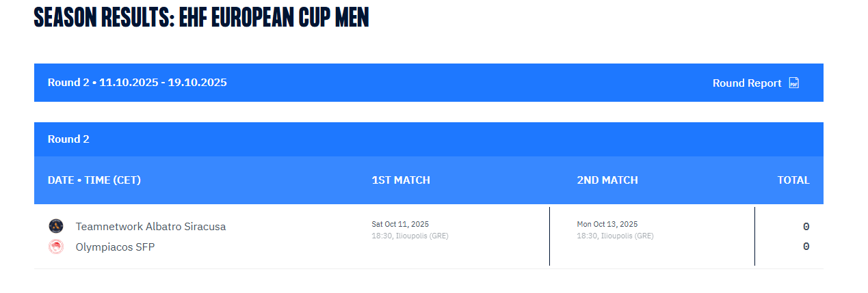Click the TOTAL column header

point(793,180)
